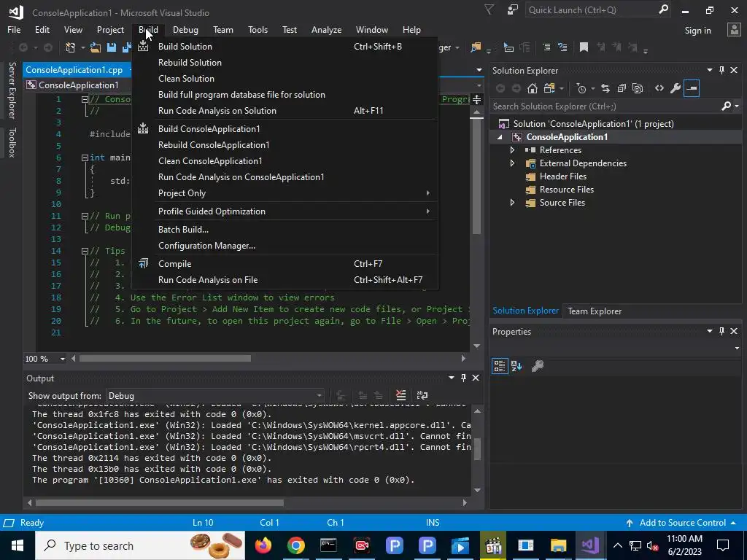Click the Open File folder toolbar icon
The width and height of the screenshot is (747, 560).
(96, 47)
